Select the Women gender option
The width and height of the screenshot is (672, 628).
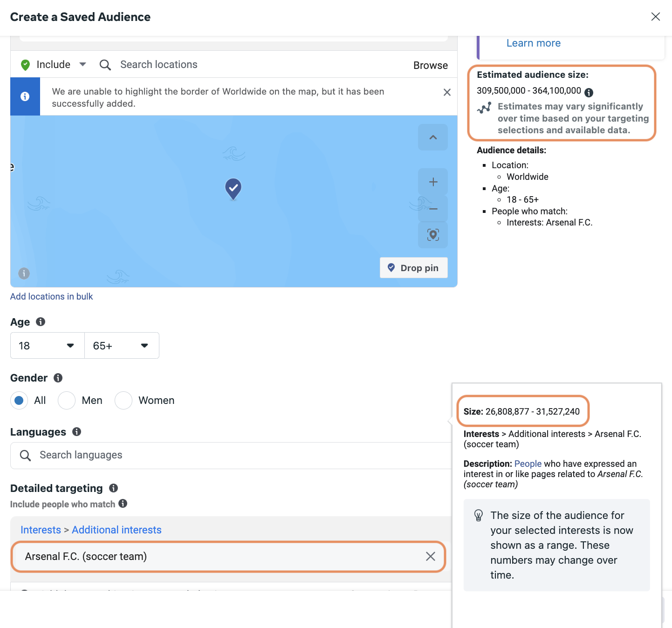tap(123, 400)
